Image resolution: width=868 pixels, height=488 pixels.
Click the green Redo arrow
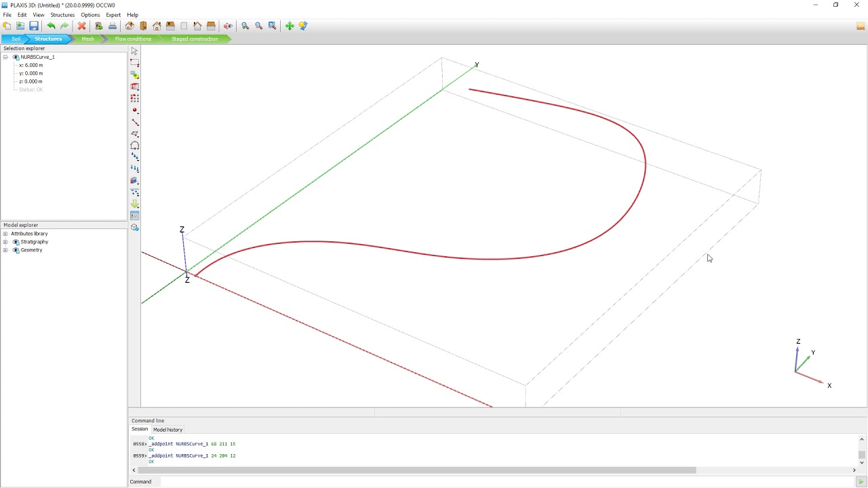64,26
